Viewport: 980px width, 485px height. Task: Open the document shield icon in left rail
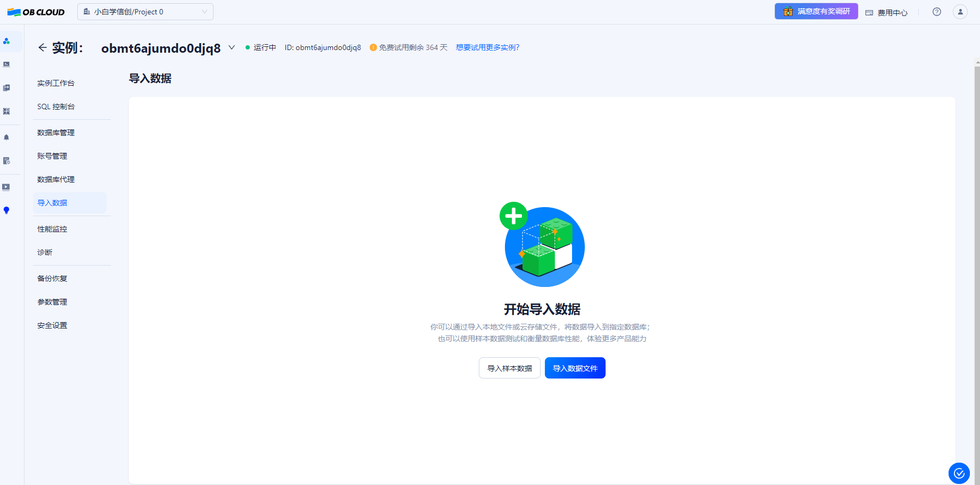point(6,161)
